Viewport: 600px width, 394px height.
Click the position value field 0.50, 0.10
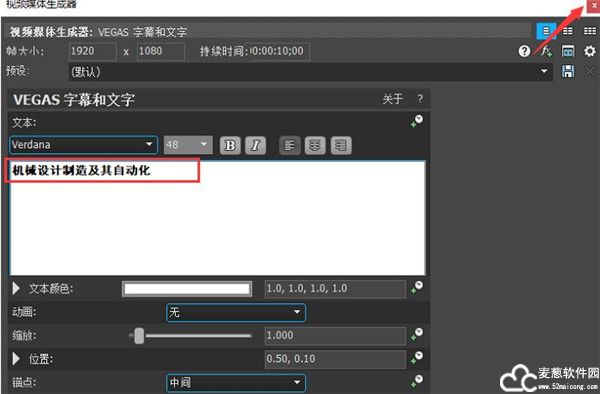(335, 359)
